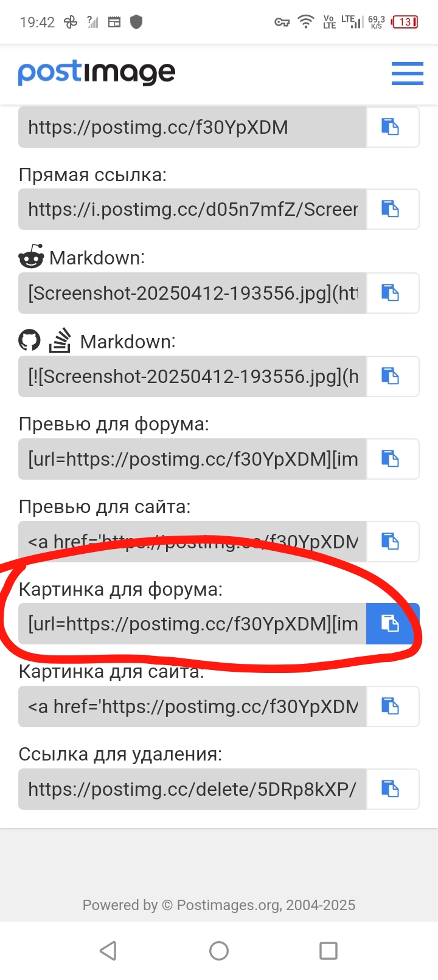
Task: Select the Превью для форума text field
Action: [192, 459]
